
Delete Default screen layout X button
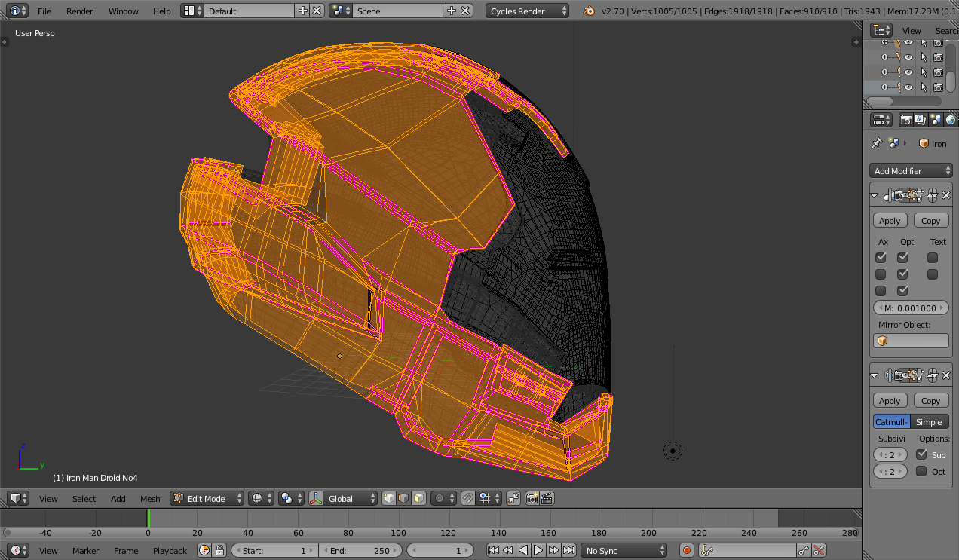coord(317,11)
